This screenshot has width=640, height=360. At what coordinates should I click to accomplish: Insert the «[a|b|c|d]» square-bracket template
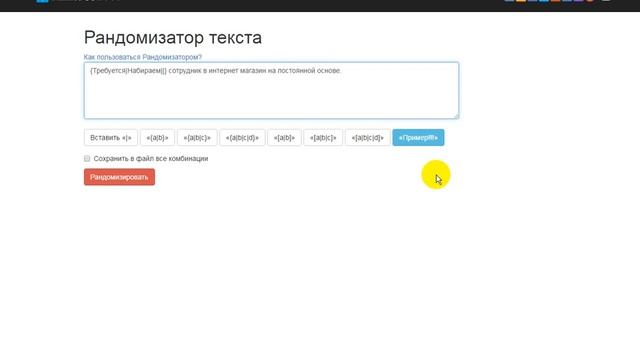coord(368,138)
